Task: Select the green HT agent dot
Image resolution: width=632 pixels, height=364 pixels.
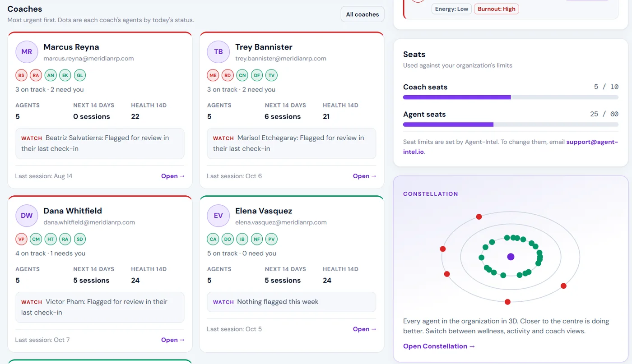Action: tap(51, 239)
